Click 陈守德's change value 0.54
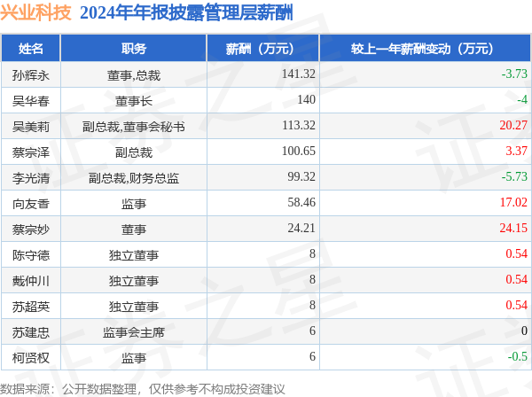The image size is (532, 397). click(x=516, y=253)
